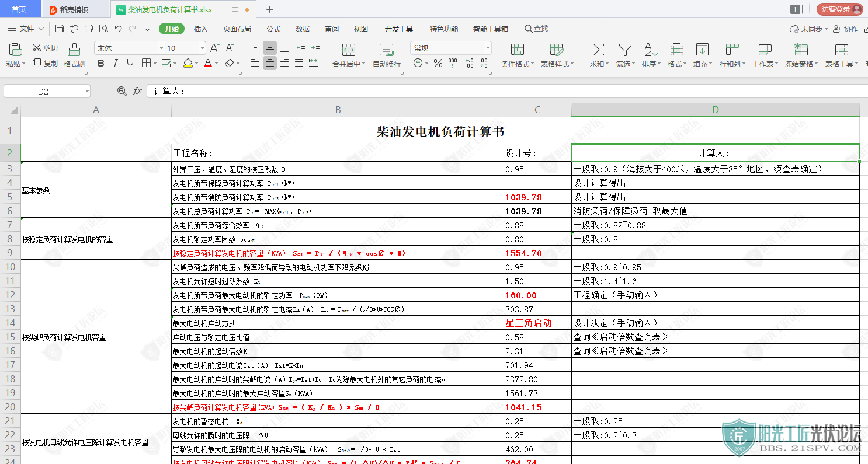Click the 协作 collaborate button
The height and width of the screenshot is (464, 868).
pyautogui.click(x=846, y=29)
